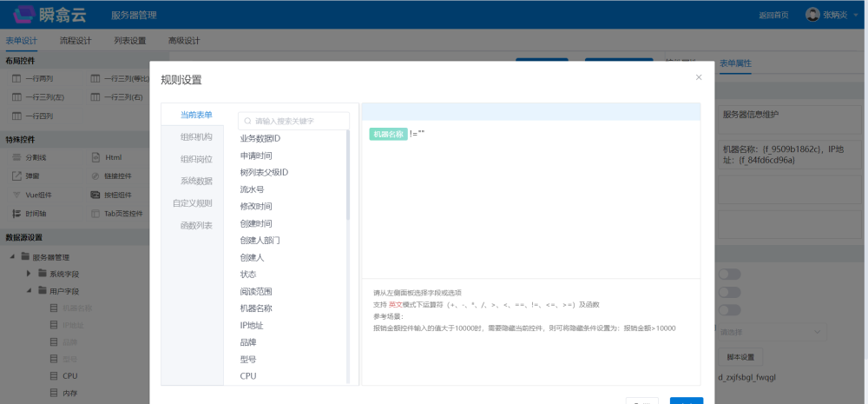Open the 请选择 dropdown in properties panel
Screen dimensions: 868x404
[772, 332]
